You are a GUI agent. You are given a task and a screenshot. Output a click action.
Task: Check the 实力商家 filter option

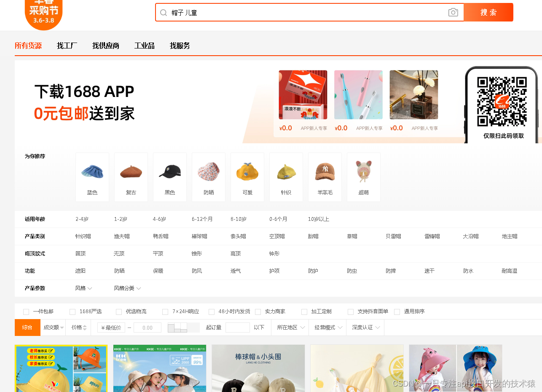point(258,311)
